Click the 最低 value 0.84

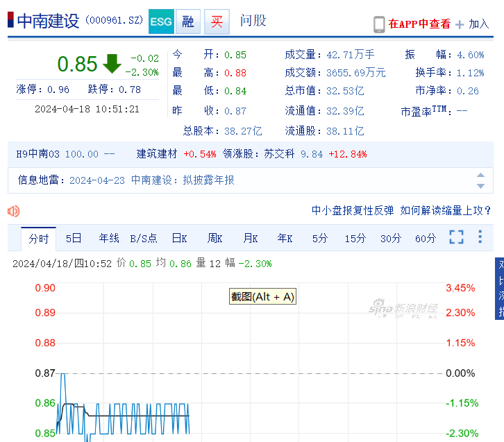coord(235,91)
